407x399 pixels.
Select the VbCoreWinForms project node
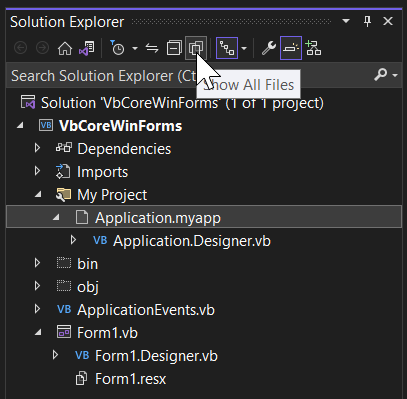121,126
